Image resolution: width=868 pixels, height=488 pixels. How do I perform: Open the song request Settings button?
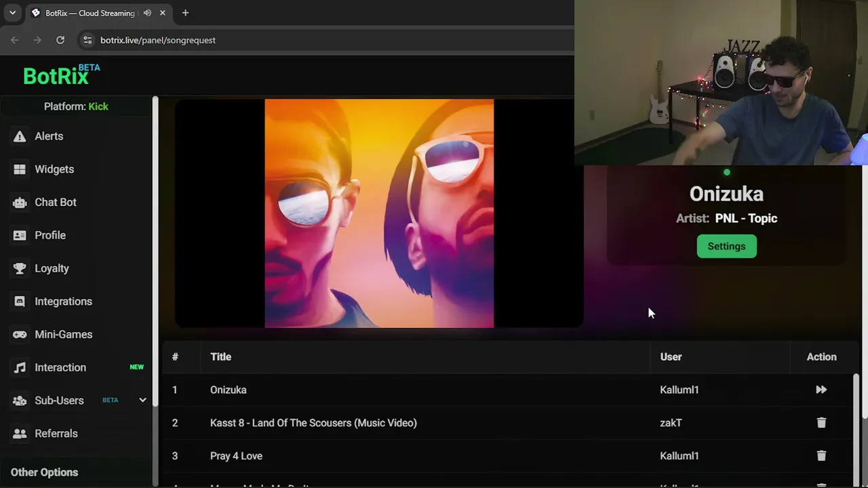(726, 246)
